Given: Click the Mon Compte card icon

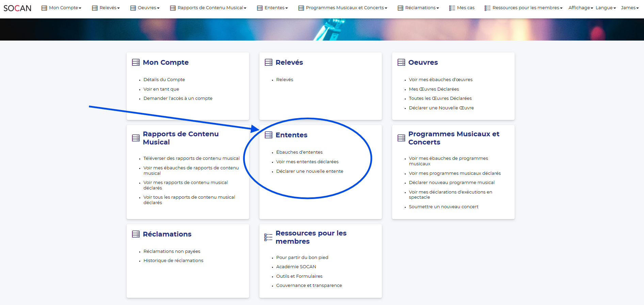Looking at the screenshot, I should click(x=136, y=62).
